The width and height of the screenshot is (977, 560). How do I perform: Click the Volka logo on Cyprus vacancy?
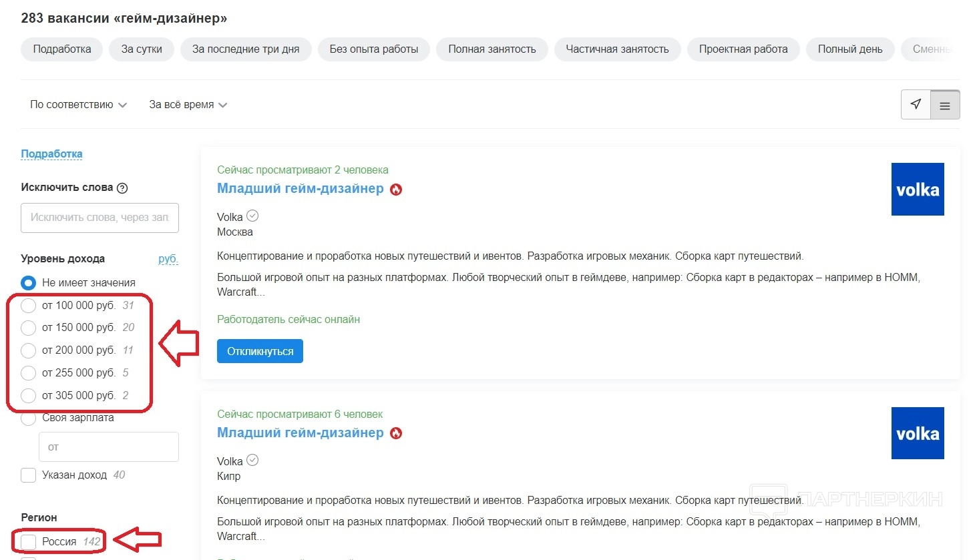pos(917,434)
